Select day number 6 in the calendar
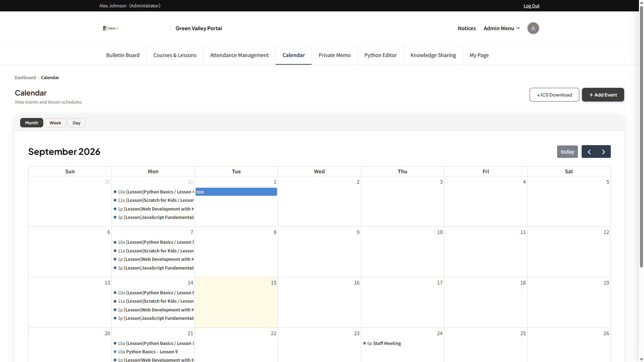The image size is (644, 362). pos(109,232)
